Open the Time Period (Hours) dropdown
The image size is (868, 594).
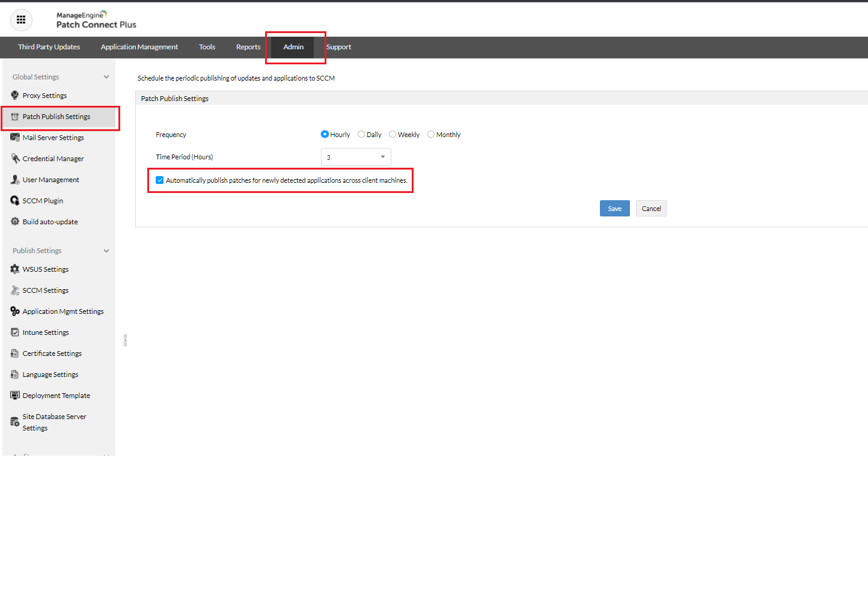[x=356, y=157]
